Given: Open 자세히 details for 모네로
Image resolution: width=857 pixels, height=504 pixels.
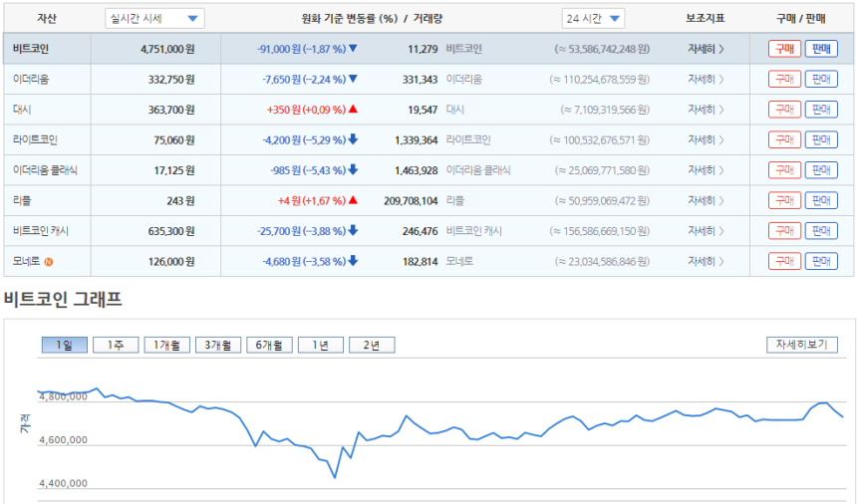Looking at the screenshot, I should tap(706, 261).
